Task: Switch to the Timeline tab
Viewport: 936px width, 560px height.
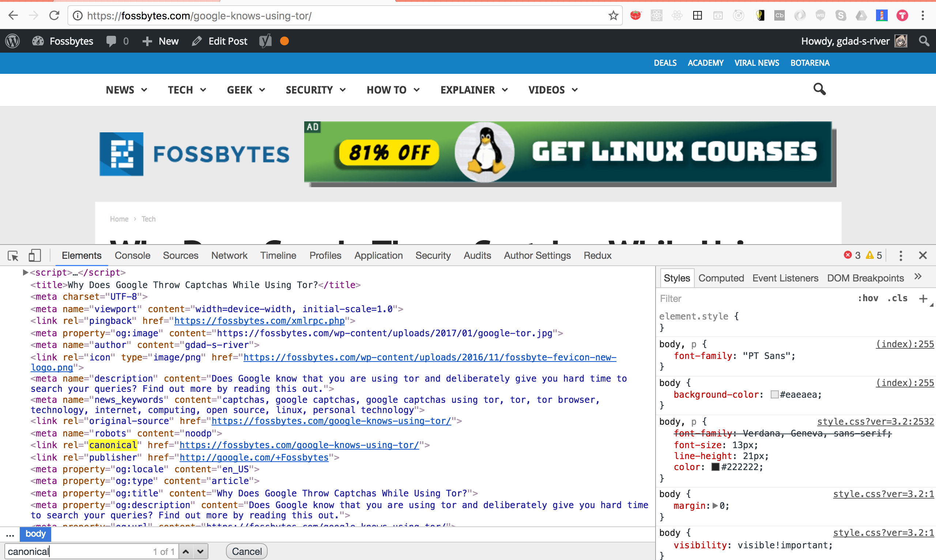Action: pos(278,256)
